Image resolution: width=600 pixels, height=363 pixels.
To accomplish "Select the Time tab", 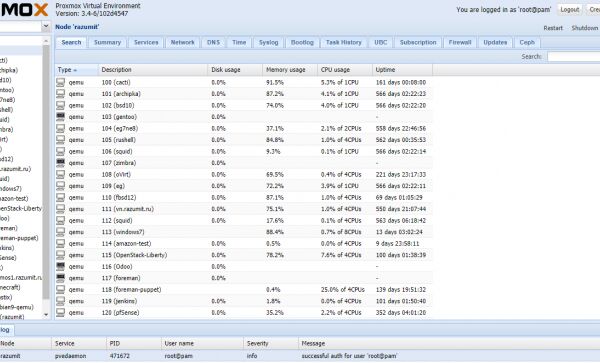I will (x=239, y=42).
